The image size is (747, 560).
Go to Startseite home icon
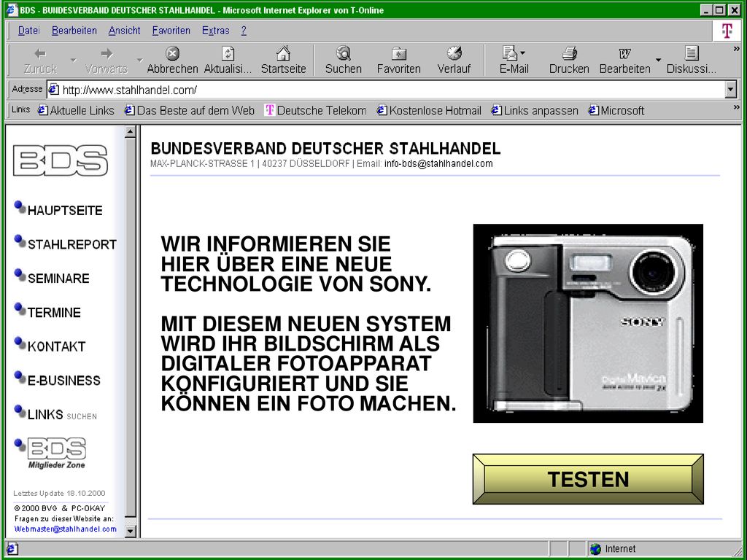[x=284, y=60]
